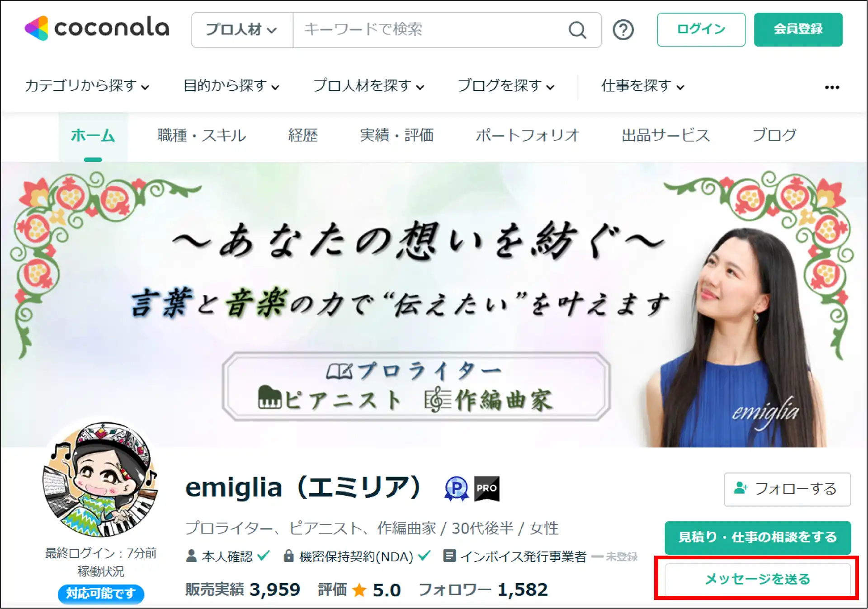The width and height of the screenshot is (868, 609).
Task: Open help via the question mark icon
Action: [623, 30]
